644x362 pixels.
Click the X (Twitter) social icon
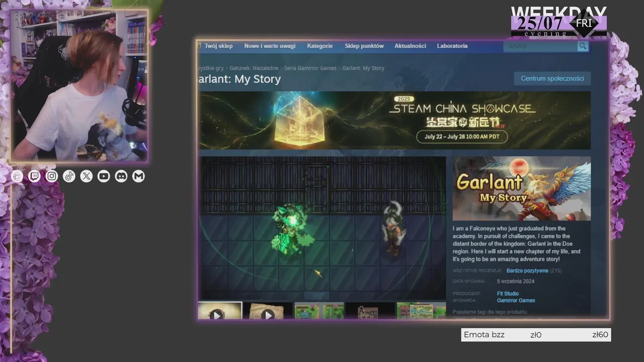click(87, 176)
